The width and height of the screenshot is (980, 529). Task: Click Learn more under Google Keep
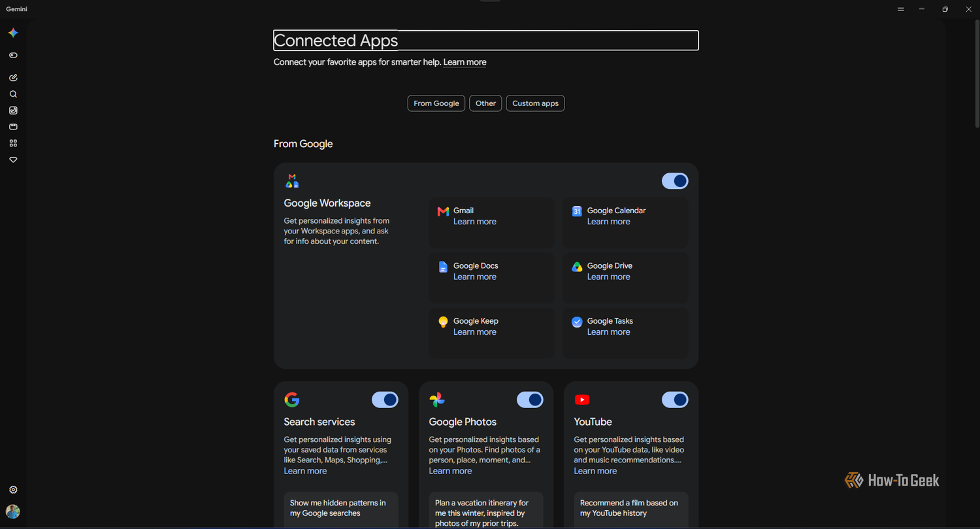(x=475, y=332)
